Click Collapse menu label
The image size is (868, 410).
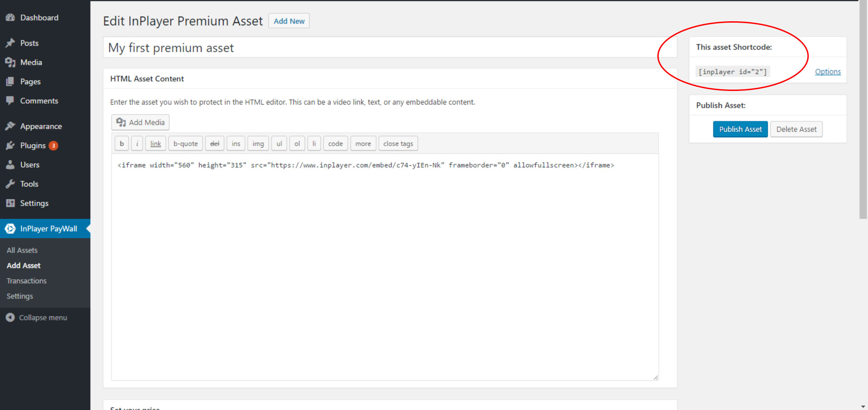43,318
